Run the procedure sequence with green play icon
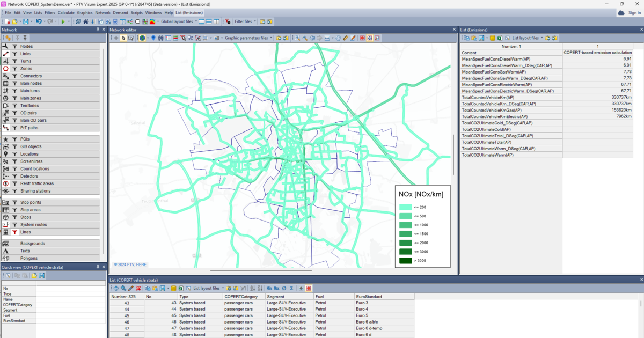 [x=62, y=21]
